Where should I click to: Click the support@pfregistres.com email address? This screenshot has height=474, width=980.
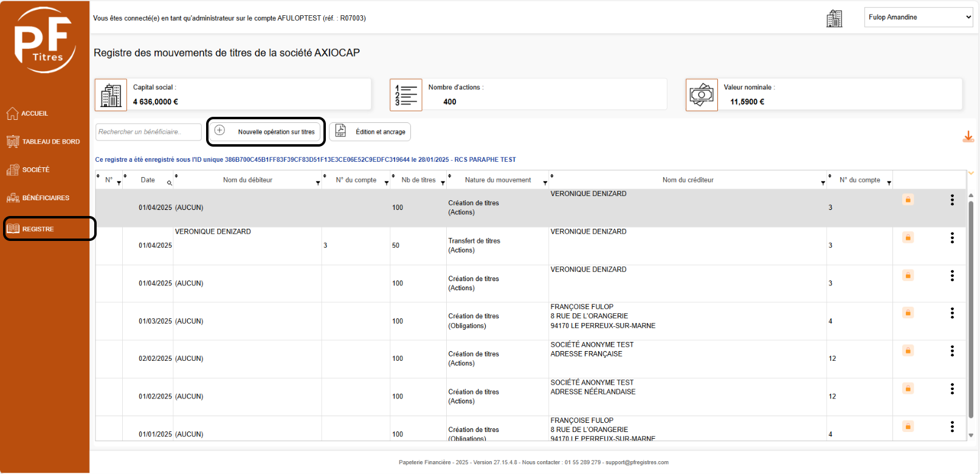(637, 462)
